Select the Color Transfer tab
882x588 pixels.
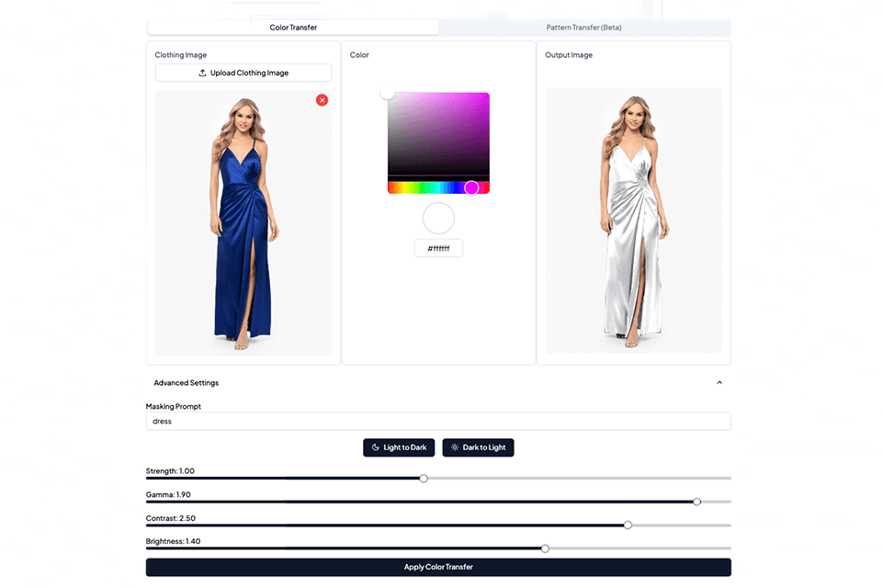coord(292,28)
